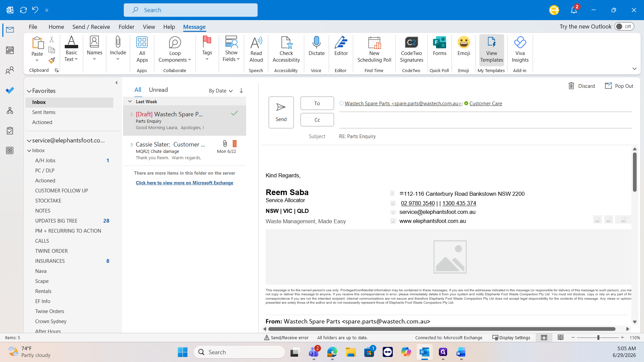
Task: Switch to the View tab
Action: point(149,27)
